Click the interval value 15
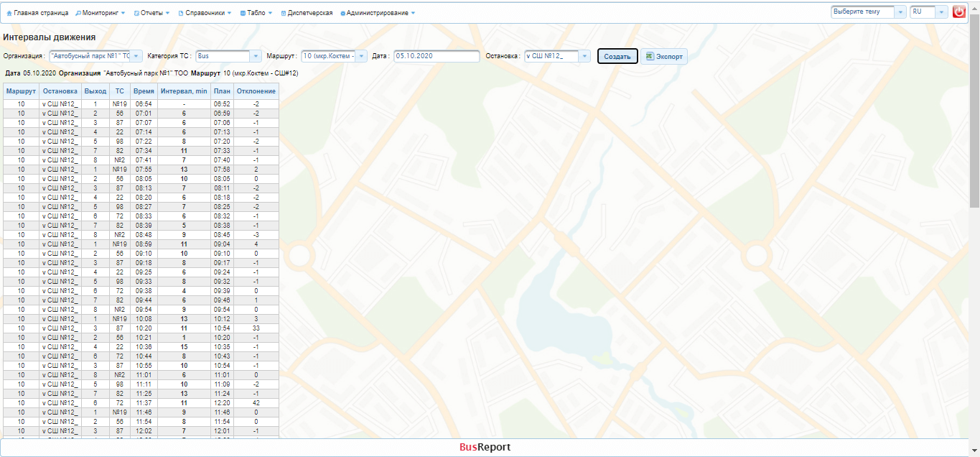The height and width of the screenshot is (457, 980). click(184, 346)
